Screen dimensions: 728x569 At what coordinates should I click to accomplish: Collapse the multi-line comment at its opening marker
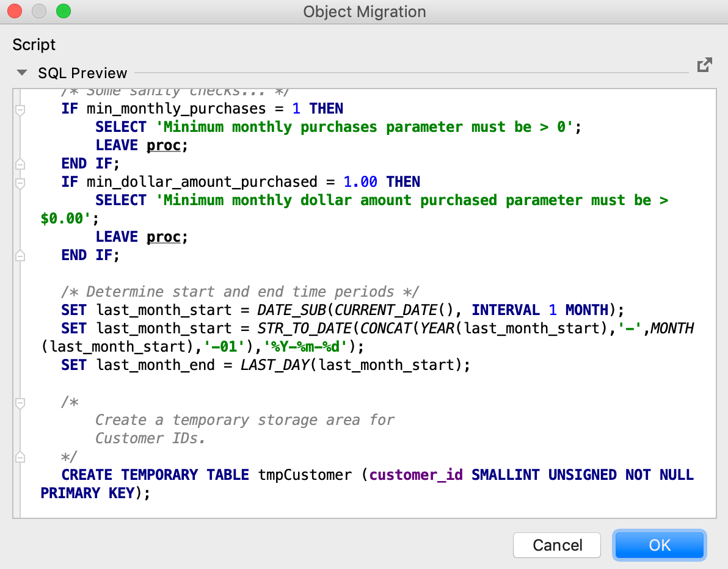(20, 402)
